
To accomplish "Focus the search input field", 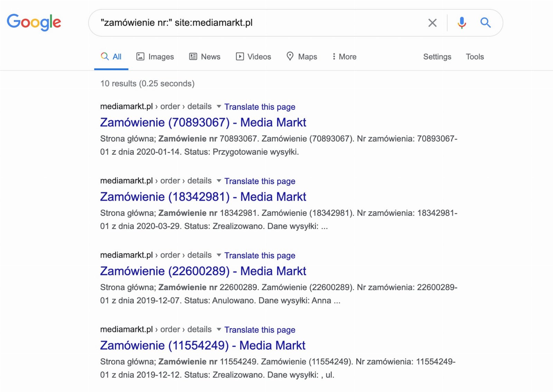I will point(259,23).
